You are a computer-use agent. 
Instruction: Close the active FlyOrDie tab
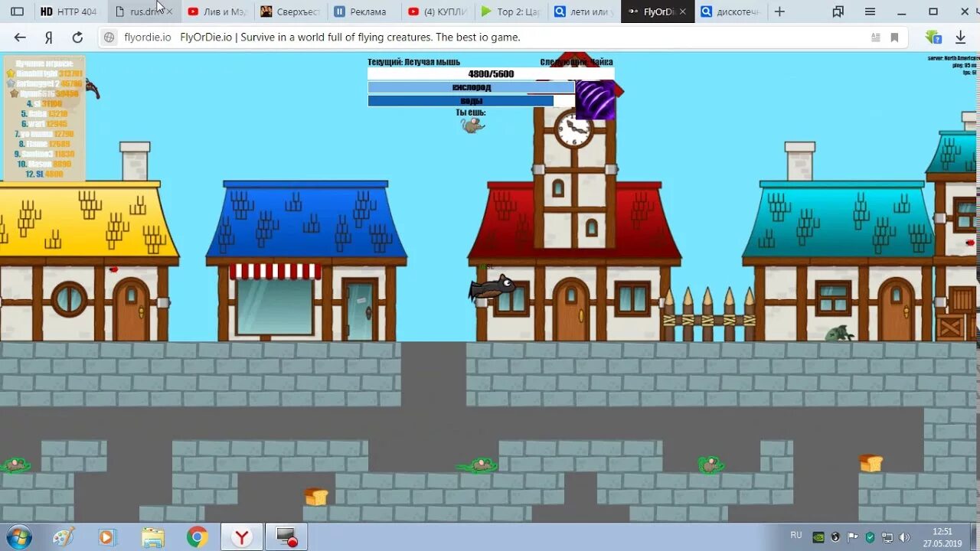(x=683, y=11)
